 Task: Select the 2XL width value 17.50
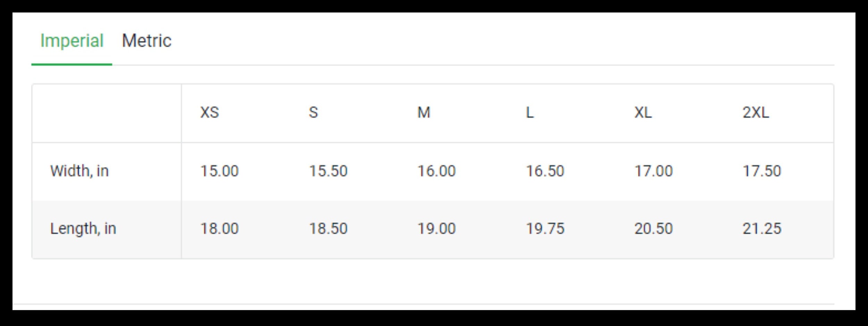coord(762,171)
